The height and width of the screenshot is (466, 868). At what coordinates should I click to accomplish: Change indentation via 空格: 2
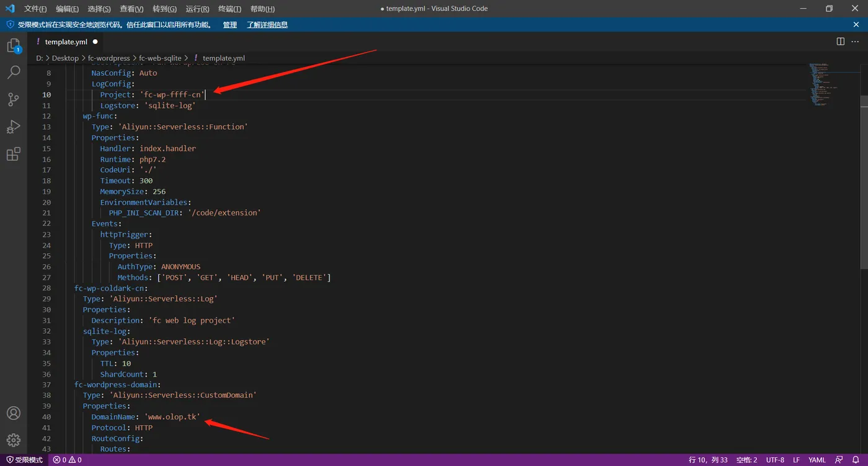click(x=746, y=460)
